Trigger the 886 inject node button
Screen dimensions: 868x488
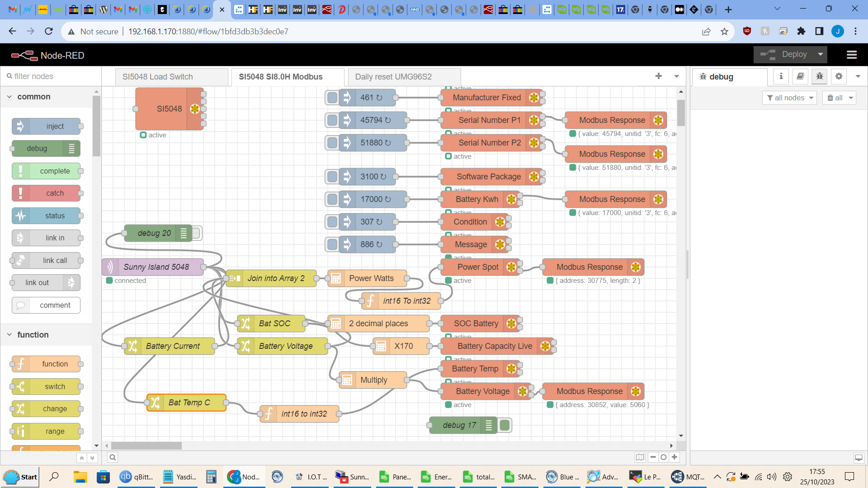pos(332,244)
